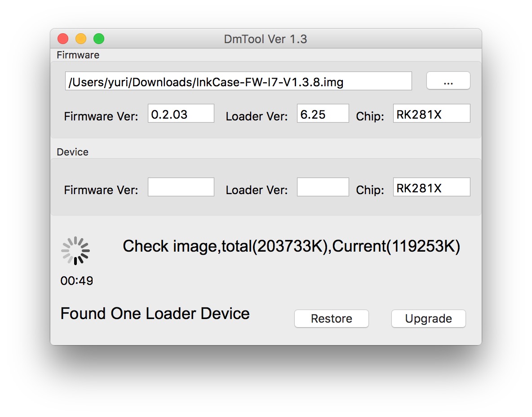This screenshot has height=417, width=532.
Task: Click the Firmware group heading label
Action: [x=78, y=55]
